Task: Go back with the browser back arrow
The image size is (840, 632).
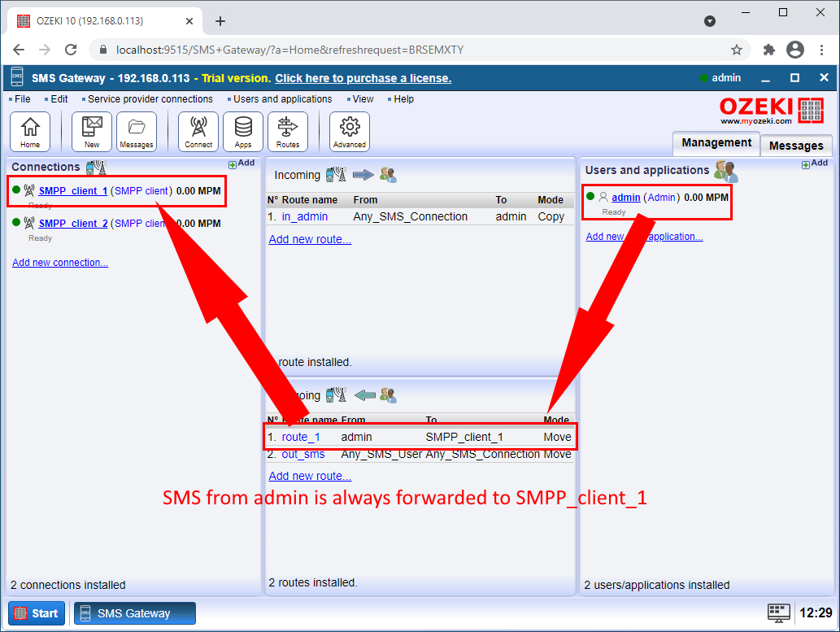Action: coord(19,50)
